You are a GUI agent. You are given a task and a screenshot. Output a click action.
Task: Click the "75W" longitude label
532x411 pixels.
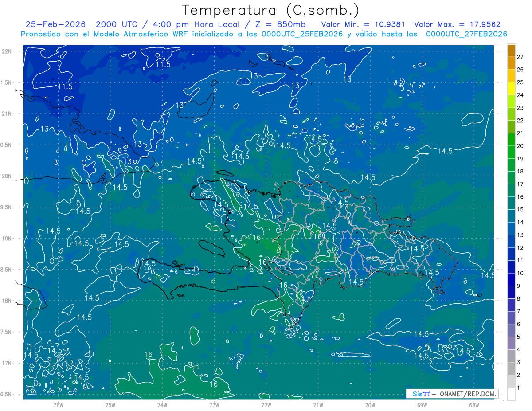point(110,405)
